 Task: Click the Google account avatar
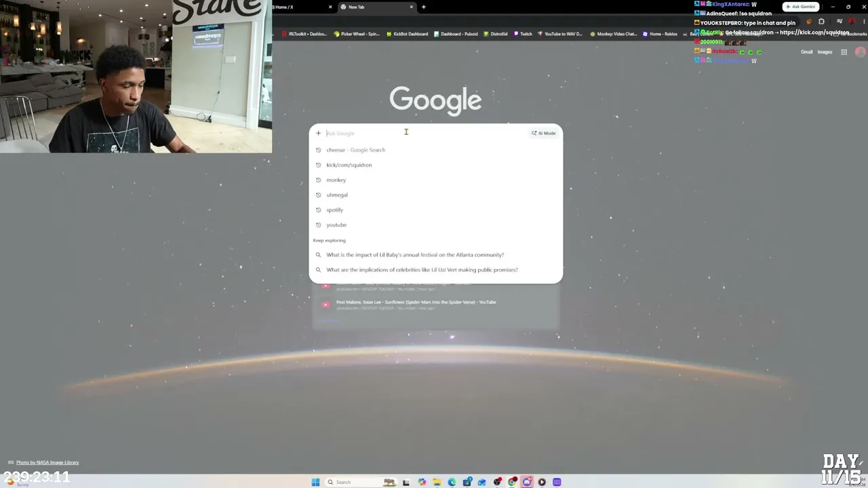point(860,52)
